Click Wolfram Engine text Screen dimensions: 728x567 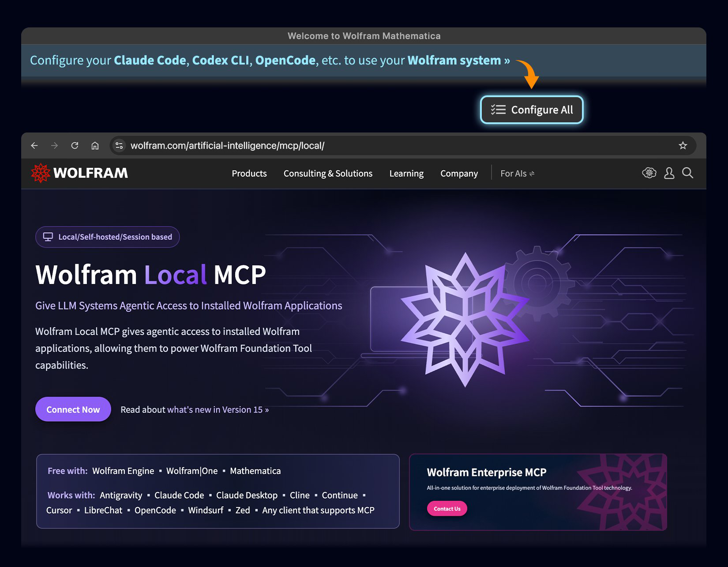pos(123,471)
